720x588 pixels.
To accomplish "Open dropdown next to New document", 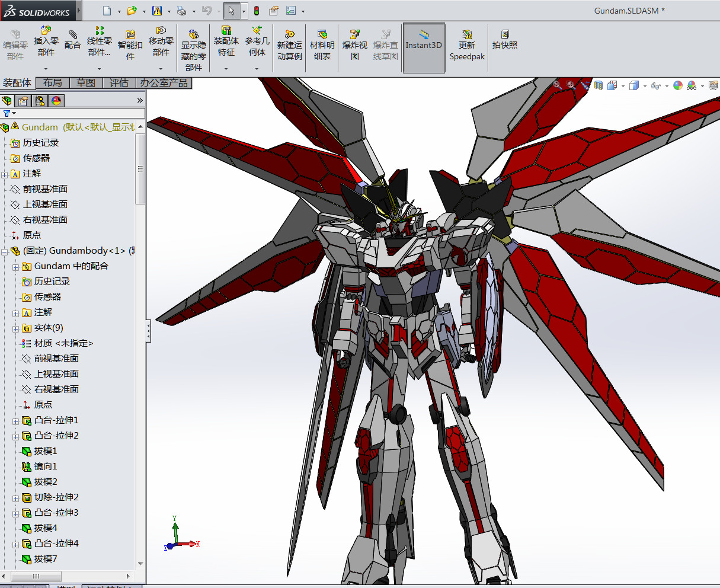I will [119, 11].
